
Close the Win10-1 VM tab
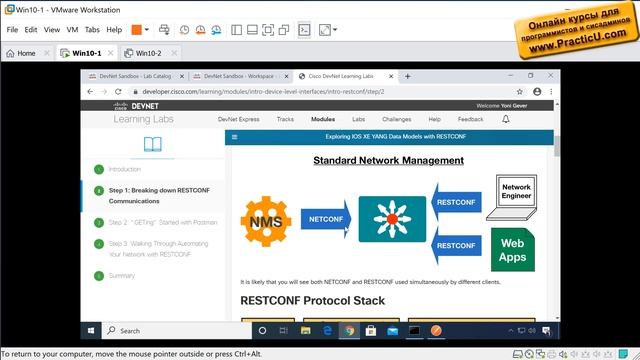110,53
